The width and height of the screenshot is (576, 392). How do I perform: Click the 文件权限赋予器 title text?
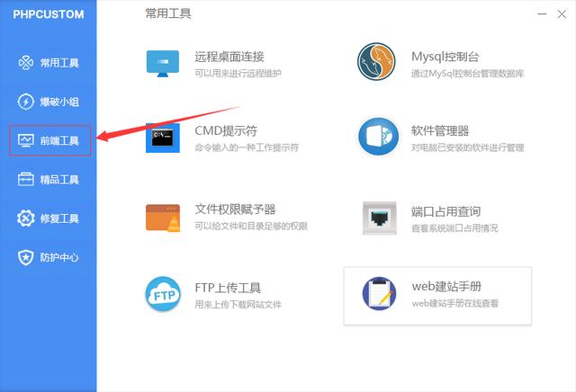[x=235, y=209]
